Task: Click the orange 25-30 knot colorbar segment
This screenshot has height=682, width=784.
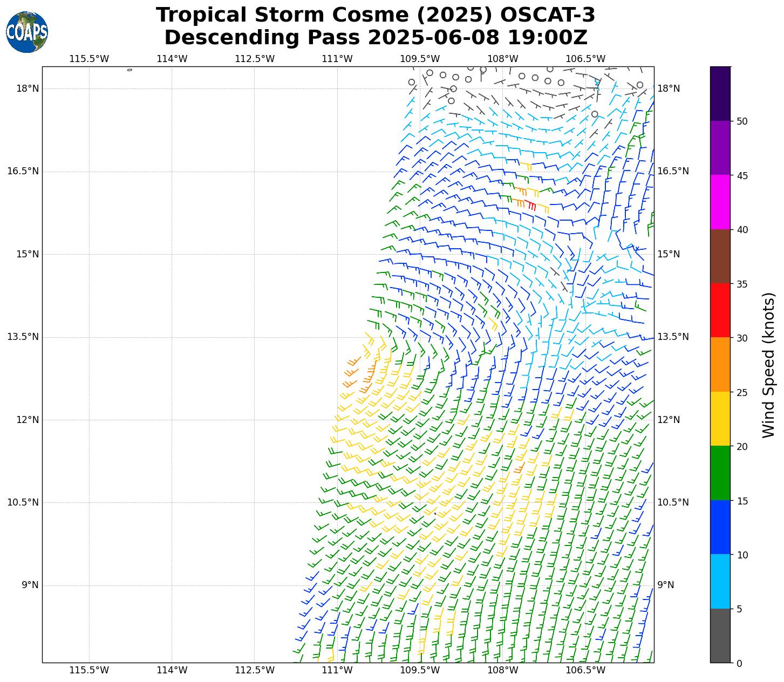Action: coord(720,364)
